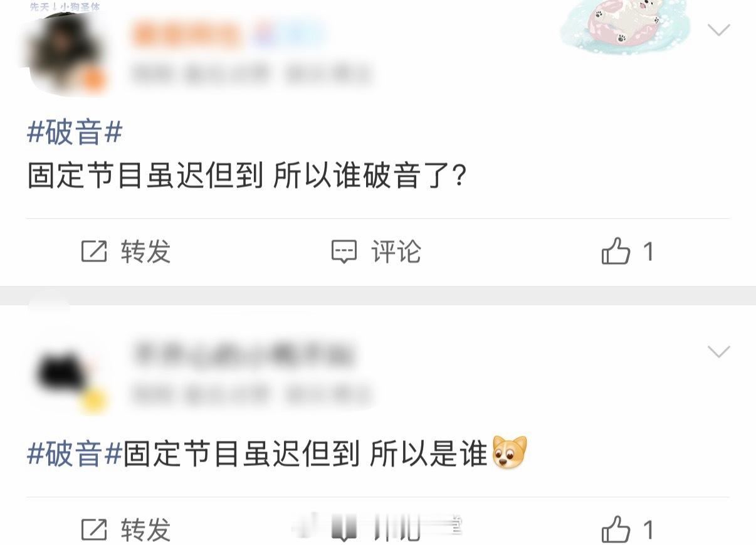Open the #破音# hashtag in the second post
Image resolution: width=756 pixels, height=545 pixels.
point(75,453)
